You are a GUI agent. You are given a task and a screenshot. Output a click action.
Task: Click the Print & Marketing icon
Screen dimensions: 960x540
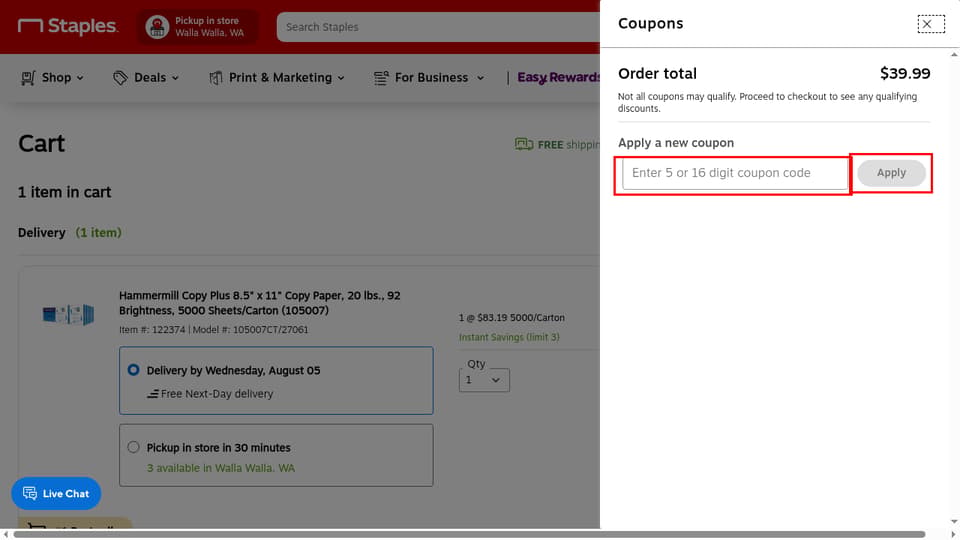point(216,78)
